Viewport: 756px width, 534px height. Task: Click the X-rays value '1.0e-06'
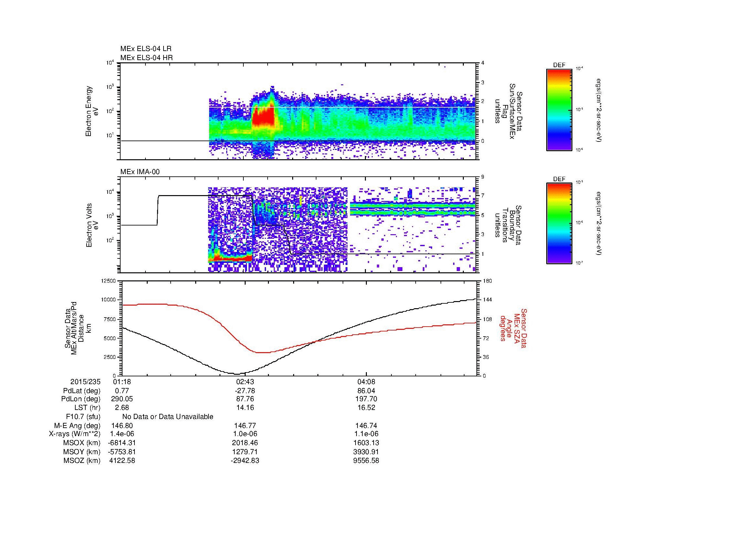pyautogui.click(x=245, y=434)
